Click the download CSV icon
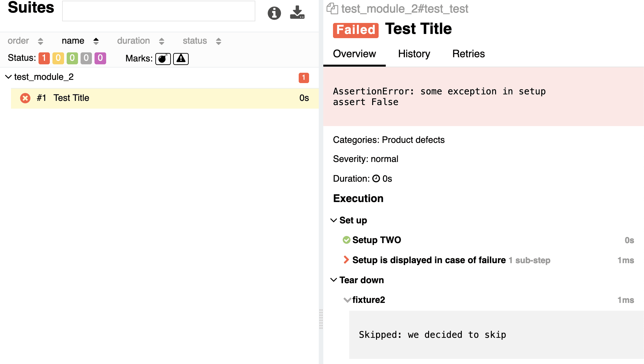This screenshot has height=364, width=644. click(297, 13)
